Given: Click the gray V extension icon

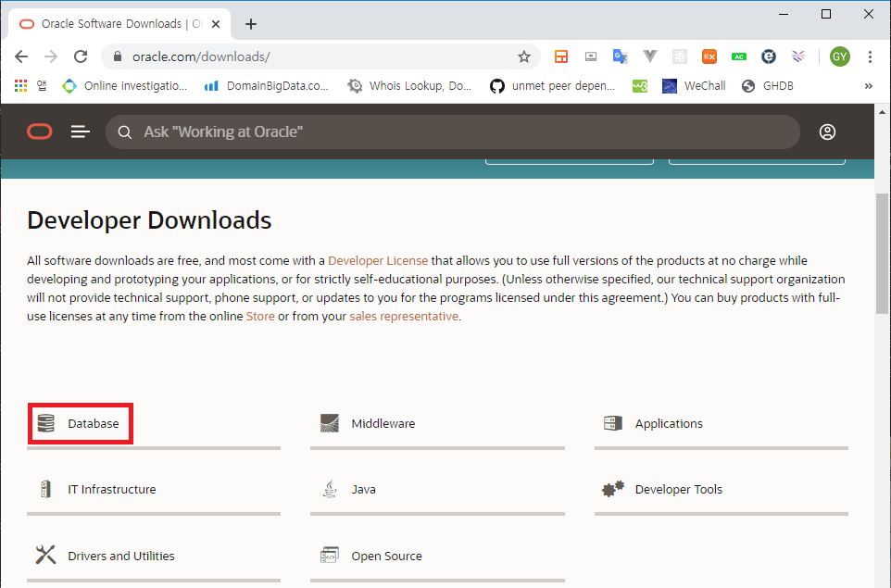Looking at the screenshot, I should 649,56.
